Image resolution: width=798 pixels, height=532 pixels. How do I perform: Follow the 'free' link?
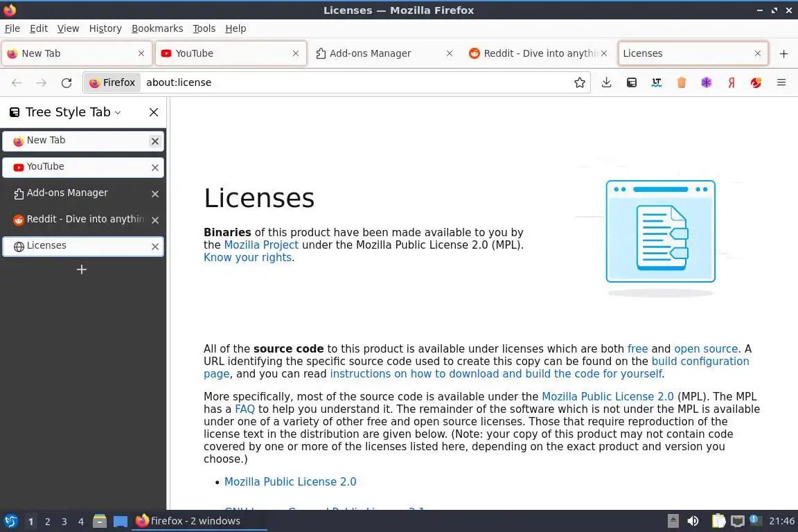pos(638,348)
